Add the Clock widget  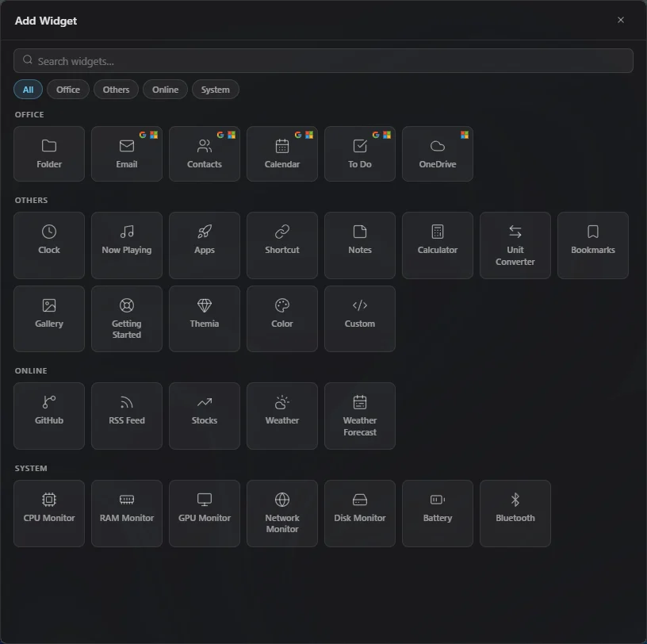(x=49, y=245)
